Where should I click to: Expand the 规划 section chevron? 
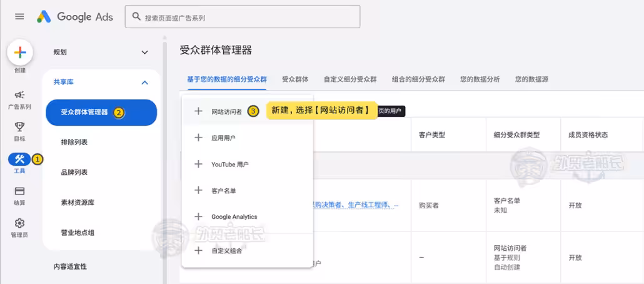tap(144, 52)
